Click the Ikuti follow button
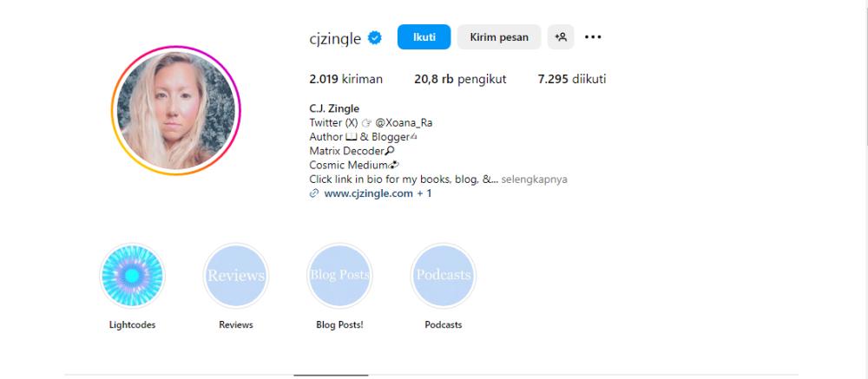 tap(424, 37)
